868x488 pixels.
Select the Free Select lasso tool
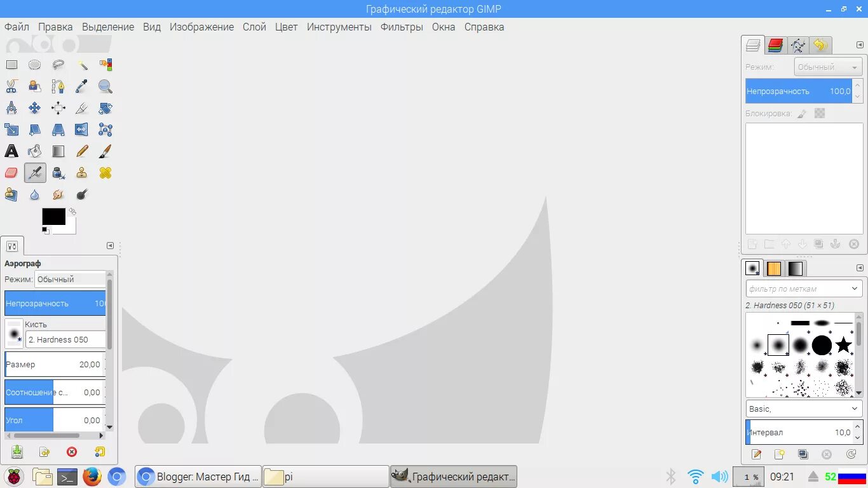58,65
